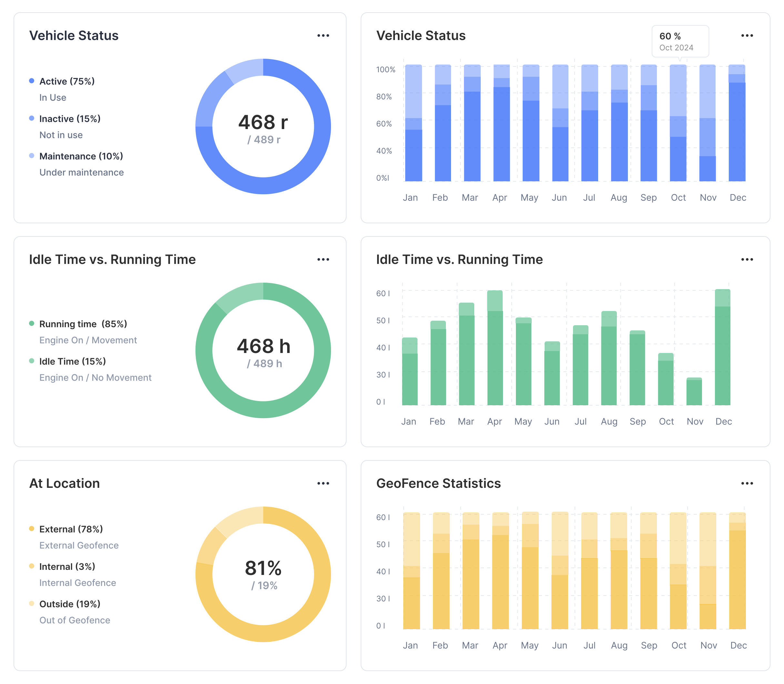Image resolution: width=784 pixels, height=684 pixels.
Task: Click the Nov bar in Vehicle Status chart
Action: tap(707, 123)
